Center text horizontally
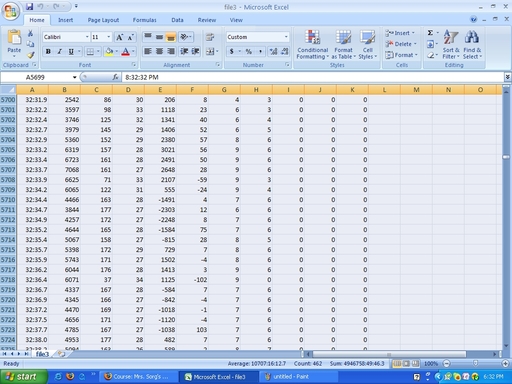This screenshot has width=512, height=384. point(159,51)
